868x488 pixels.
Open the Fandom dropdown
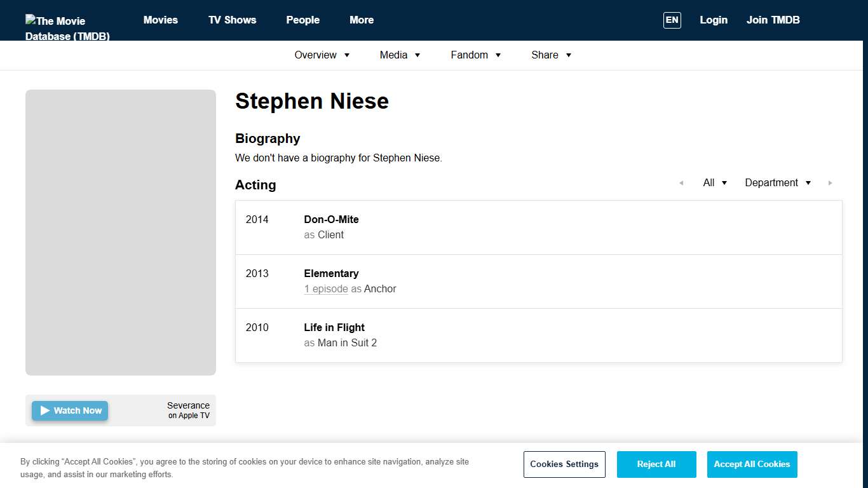click(475, 55)
